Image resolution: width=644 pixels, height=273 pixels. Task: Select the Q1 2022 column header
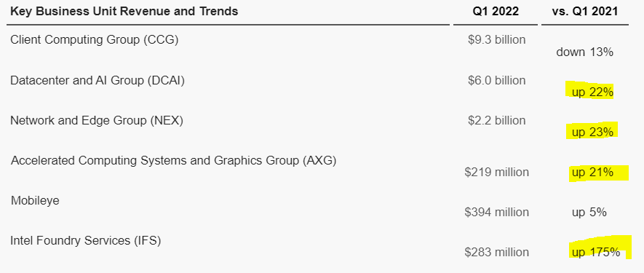[x=496, y=11]
